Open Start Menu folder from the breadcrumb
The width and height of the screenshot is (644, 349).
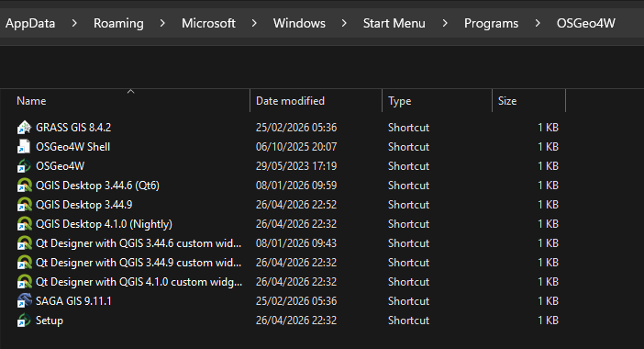tap(394, 24)
